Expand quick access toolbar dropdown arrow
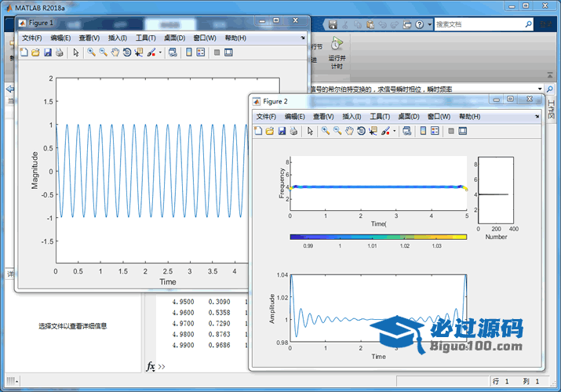Screen dimensions: 561x392 coord(430,24)
